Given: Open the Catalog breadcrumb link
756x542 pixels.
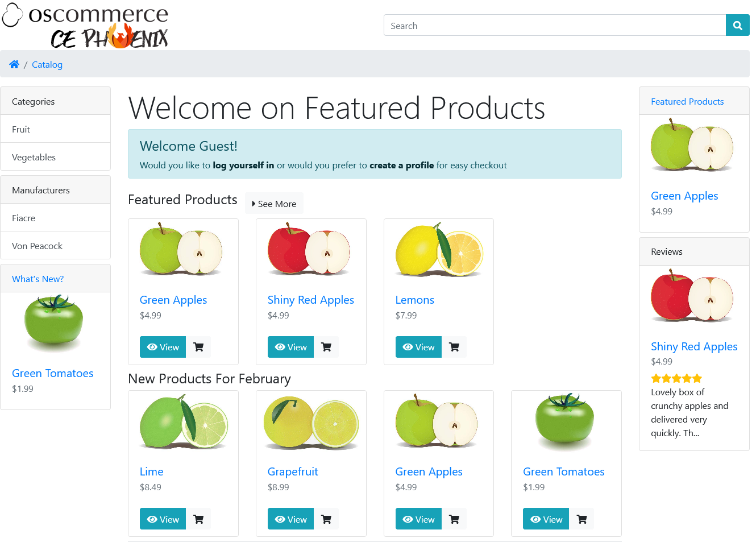Looking at the screenshot, I should (x=47, y=65).
